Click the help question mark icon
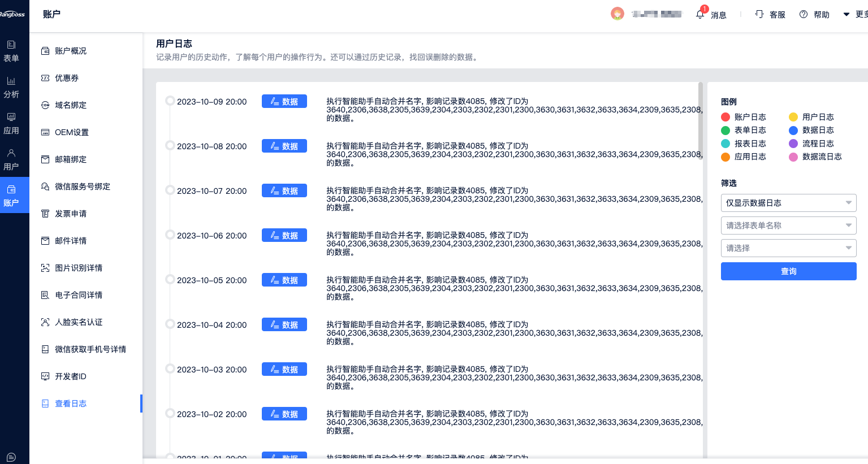868x464 pixels. coord(803,15)
